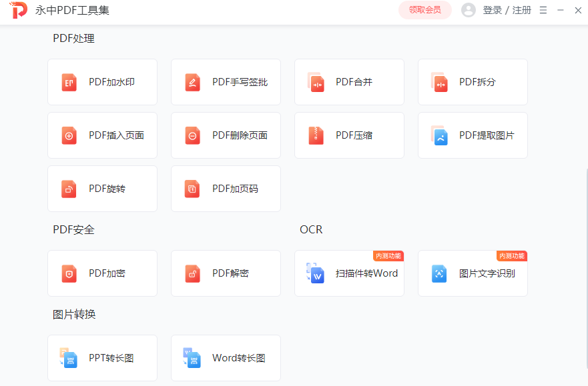The height and width of the screenshot is (386, 588).
Task: Click the PDF插入页面 plus icon
Action: [x=69, y=135]
